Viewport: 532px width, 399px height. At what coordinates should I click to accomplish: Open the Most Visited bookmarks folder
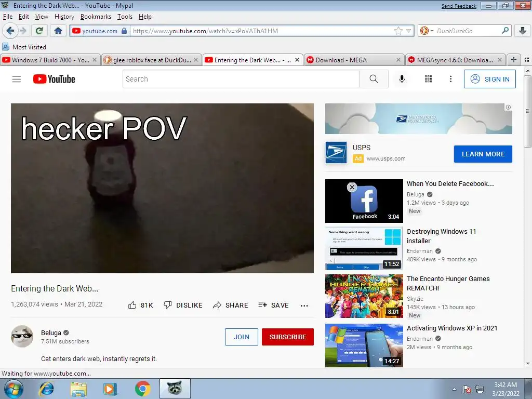pos(24,47)
